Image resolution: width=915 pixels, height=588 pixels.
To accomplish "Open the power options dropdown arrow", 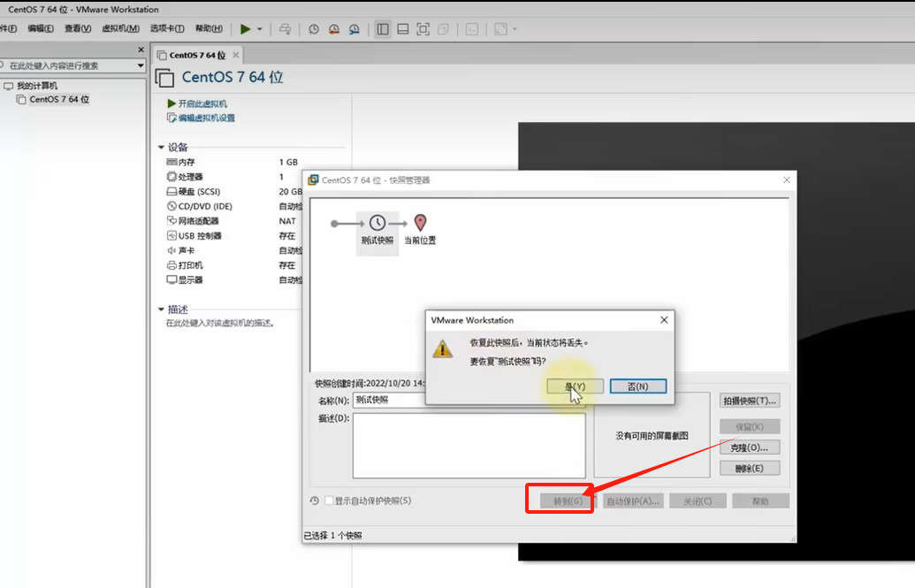I will (x=260, y=29).
